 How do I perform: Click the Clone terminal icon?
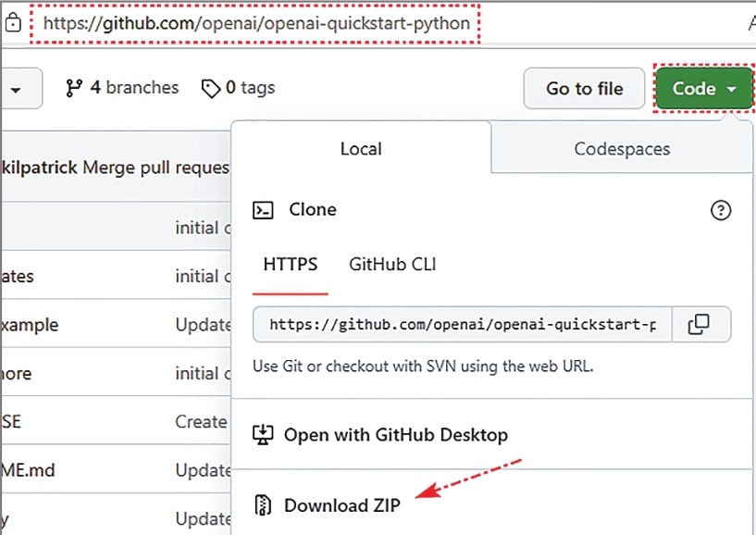[x=263, y=210]
